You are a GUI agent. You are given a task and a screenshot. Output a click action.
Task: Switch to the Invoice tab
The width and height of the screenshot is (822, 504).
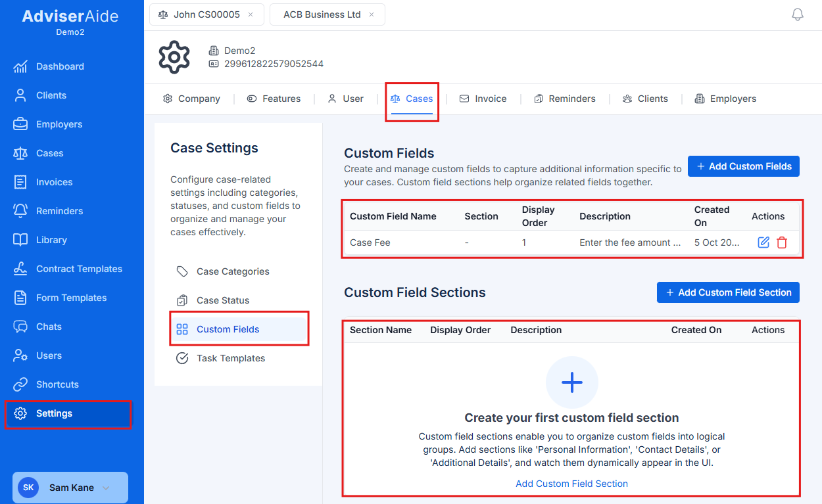[490, 98]
